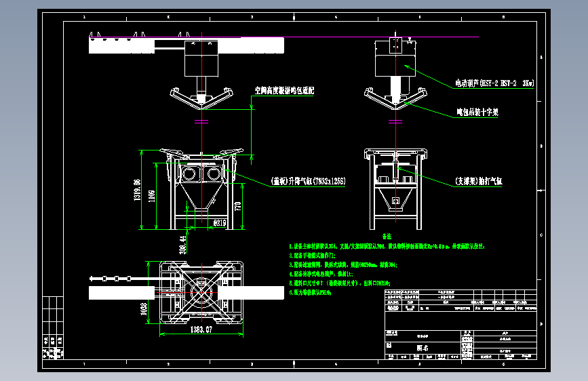Select note line 2 in the remarks

click(x=313, y=256)
